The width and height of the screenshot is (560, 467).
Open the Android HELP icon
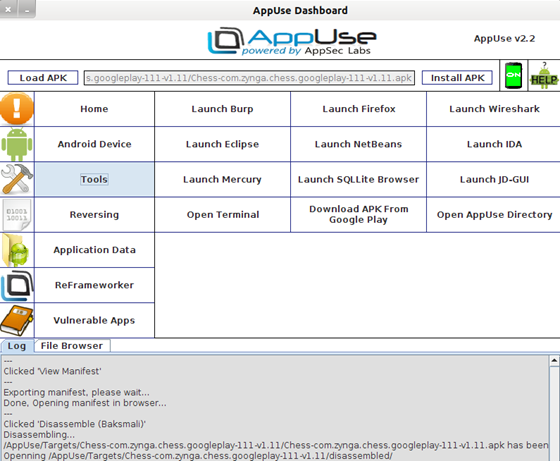tap(544, 76)
